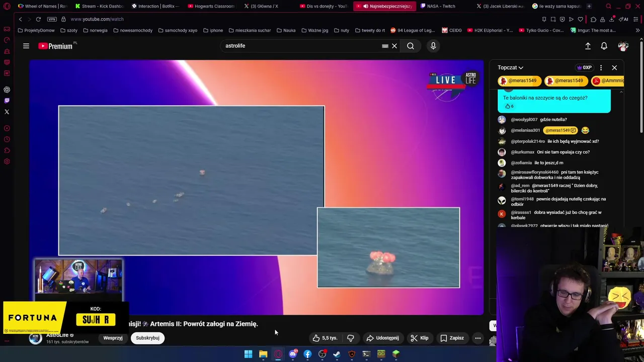The image size is (644, 362).
Task: Open Steam from the taskbar
Action: click(337, 354)
